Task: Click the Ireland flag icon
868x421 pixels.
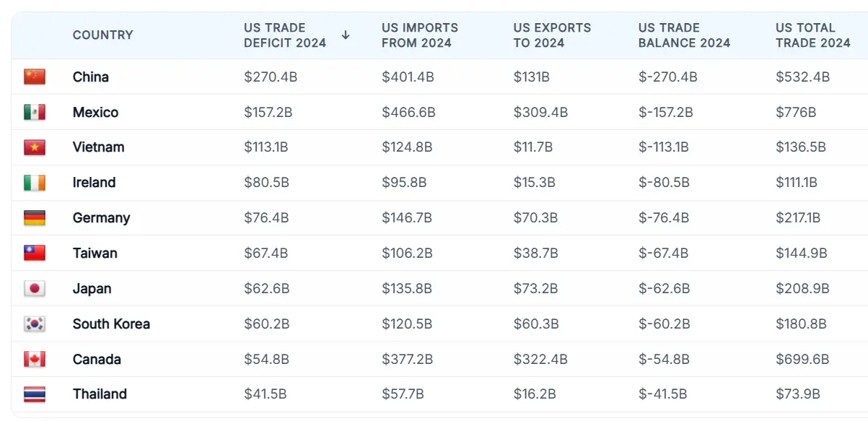Action: point(35,183)
